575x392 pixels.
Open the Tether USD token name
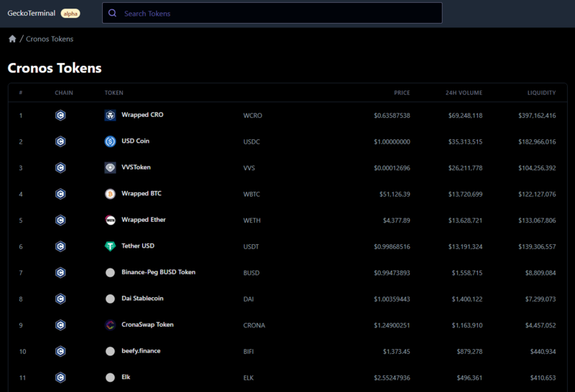point(138,246)
